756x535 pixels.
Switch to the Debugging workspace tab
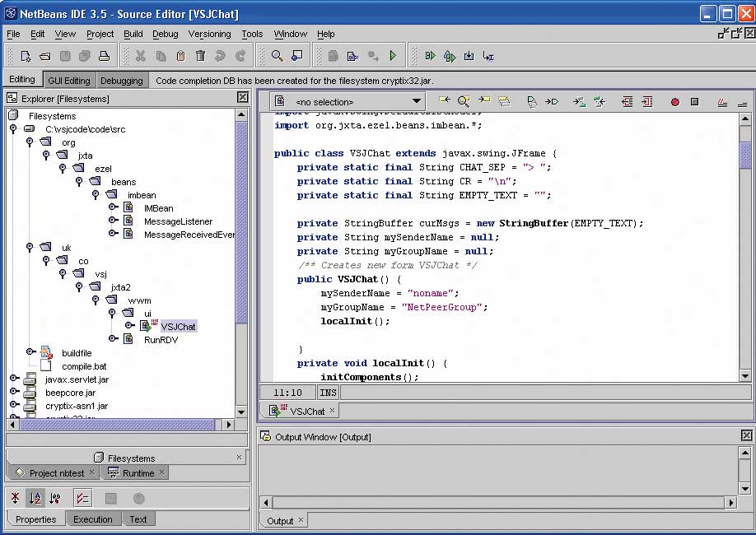[122, 80]
